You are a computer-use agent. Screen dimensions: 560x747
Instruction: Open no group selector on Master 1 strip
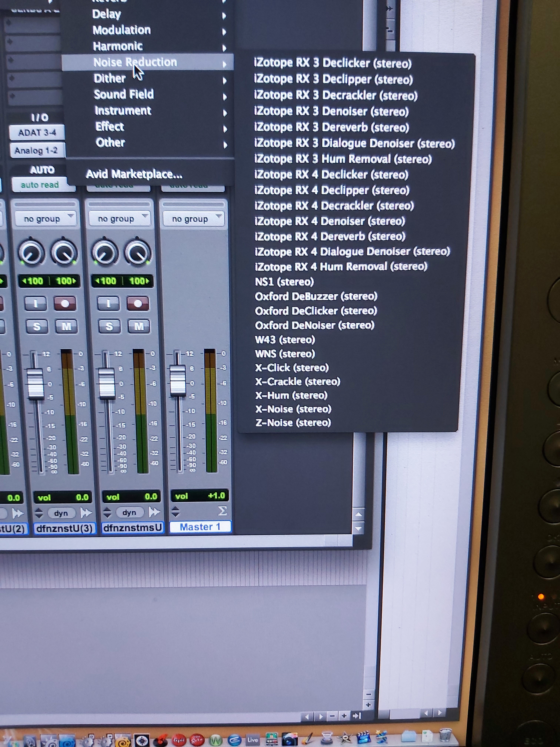click(193, 219)
